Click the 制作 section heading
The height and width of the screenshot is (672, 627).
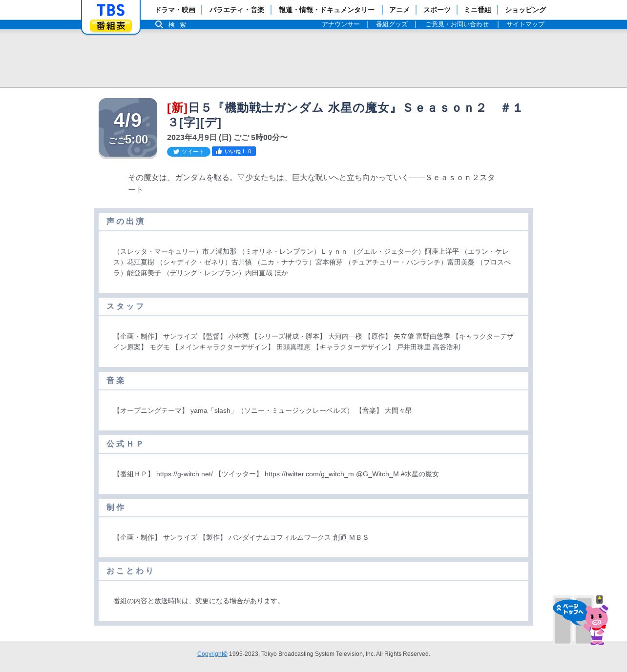pos(116,508)
